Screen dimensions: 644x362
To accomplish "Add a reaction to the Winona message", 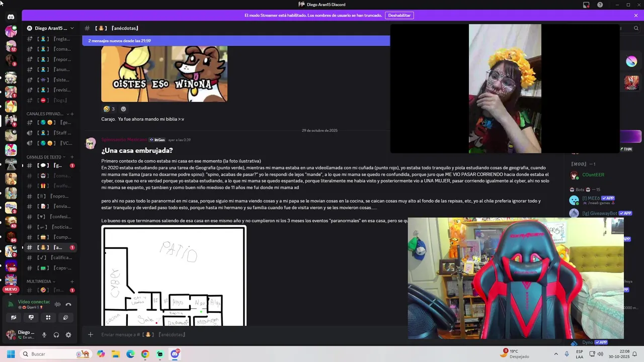I will [x=123, y=109].
